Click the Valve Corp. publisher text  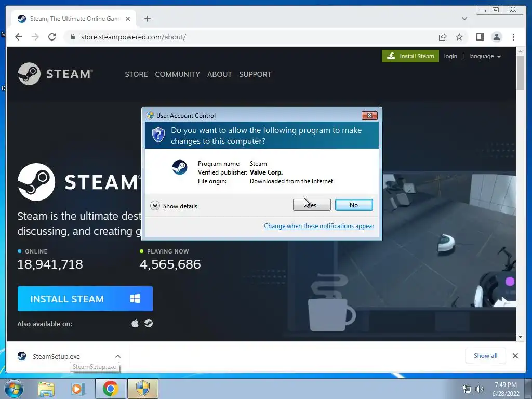tap(267, 172)
